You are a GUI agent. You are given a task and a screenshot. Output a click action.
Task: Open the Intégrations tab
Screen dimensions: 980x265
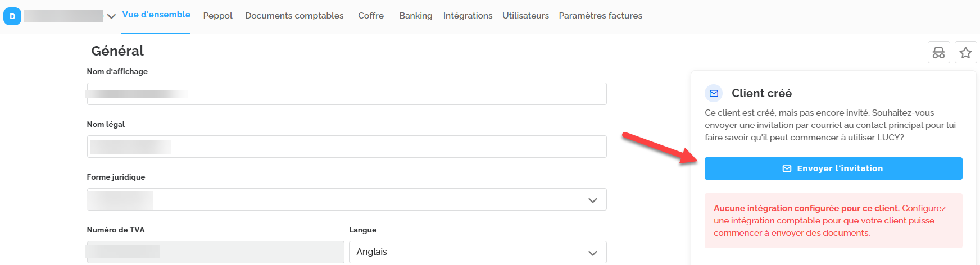468,16
